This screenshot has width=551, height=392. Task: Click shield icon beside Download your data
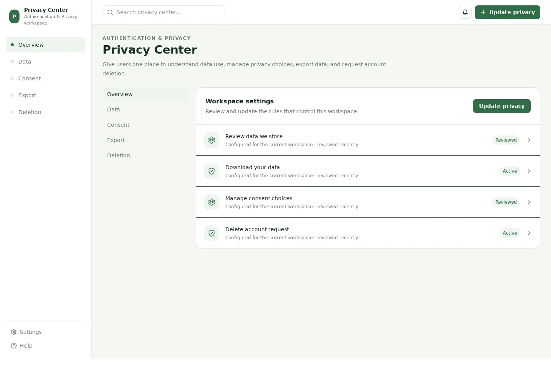coord(212,171)
